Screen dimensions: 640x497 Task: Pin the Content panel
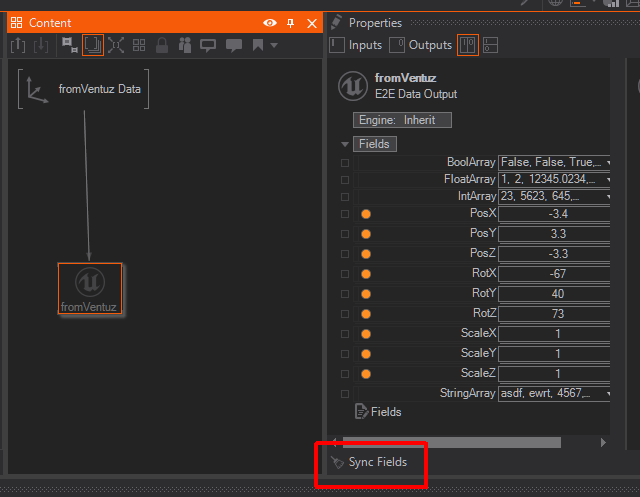click(291, 23)
